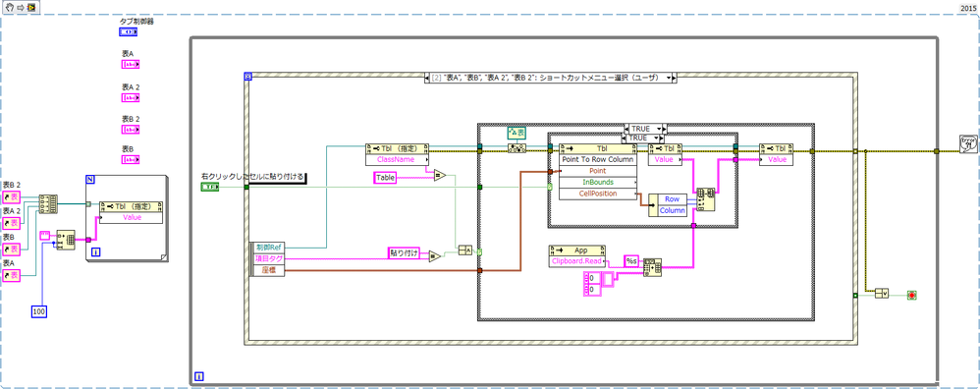Click the Point input parameter

[598, 171]
